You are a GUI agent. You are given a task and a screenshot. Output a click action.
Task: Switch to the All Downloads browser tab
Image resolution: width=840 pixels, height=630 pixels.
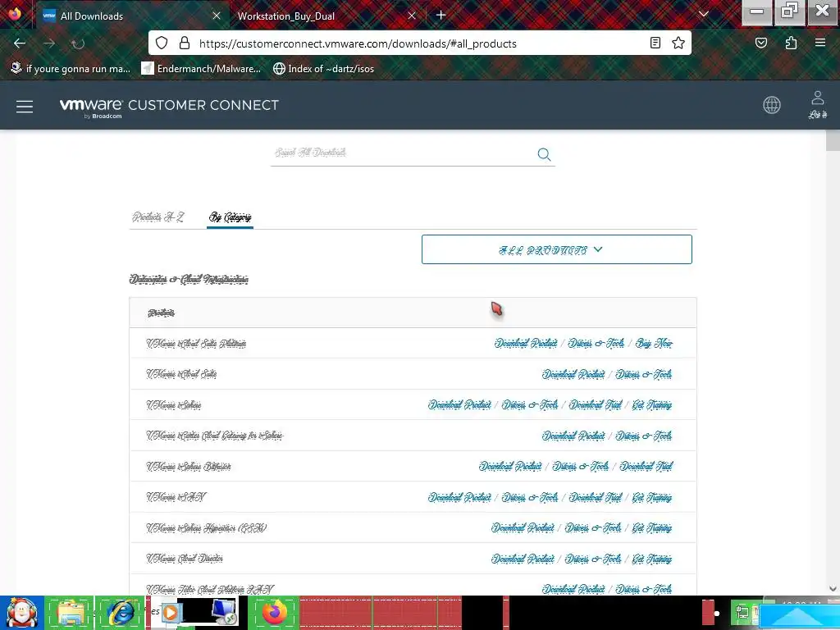[130, 16]
